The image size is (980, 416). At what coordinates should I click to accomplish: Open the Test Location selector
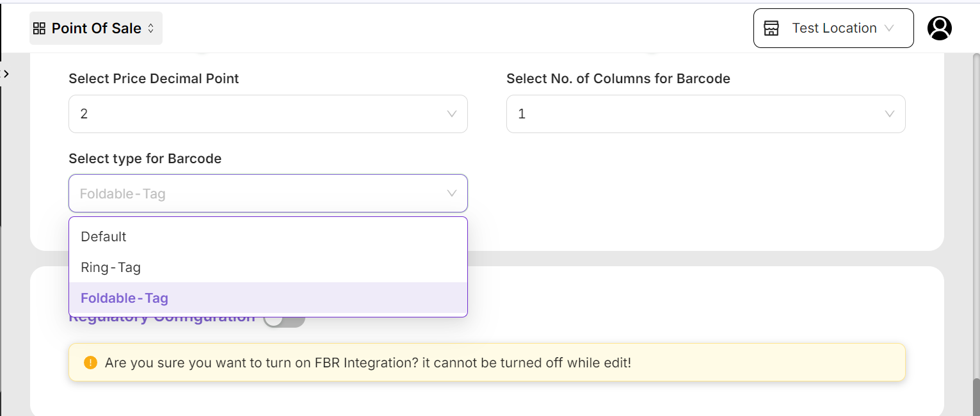click(x=833, y=28)
